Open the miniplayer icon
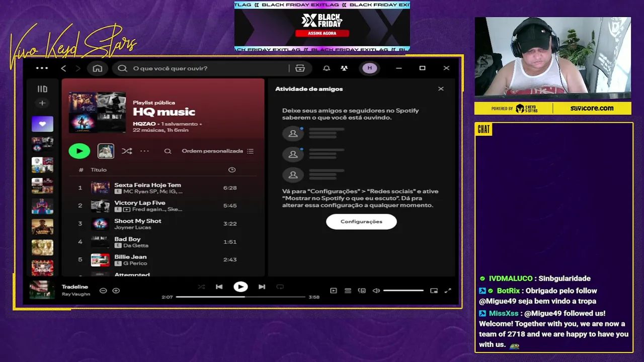 [x=434, y=291]
